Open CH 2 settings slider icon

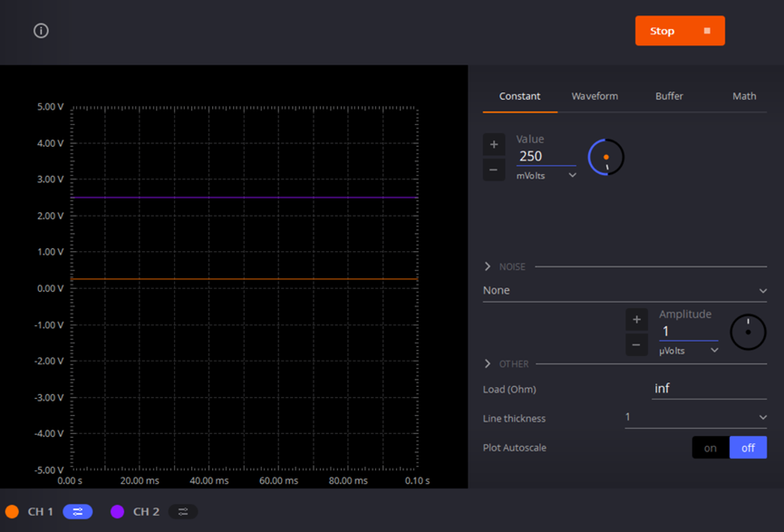click(183, 511)
